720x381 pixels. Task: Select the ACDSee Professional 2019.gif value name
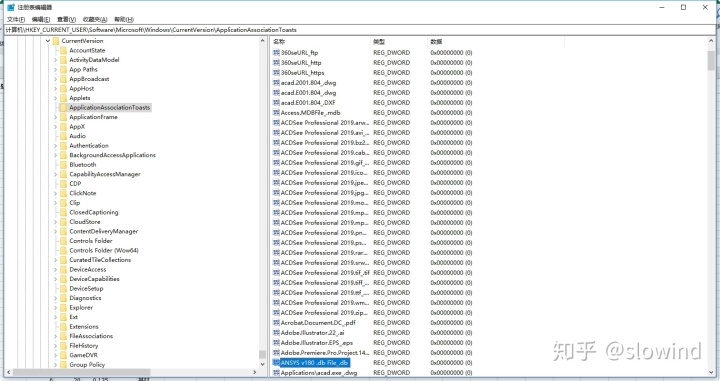[x=325, y=162]
